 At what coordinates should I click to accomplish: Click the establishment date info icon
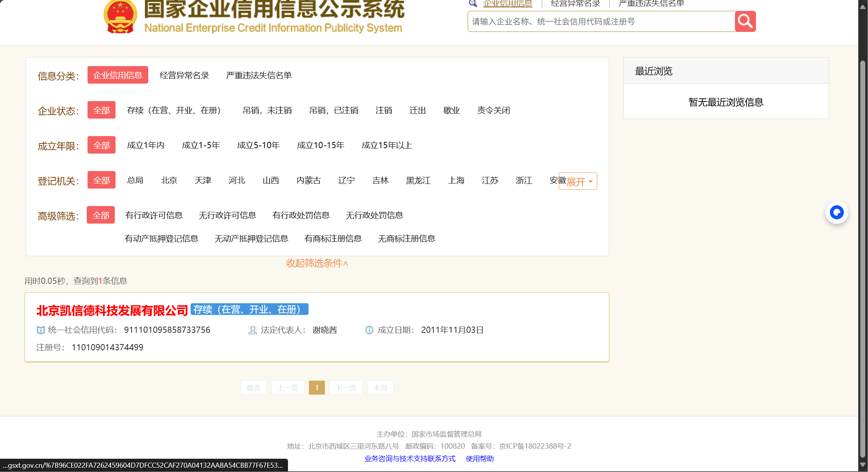point(369,330)
